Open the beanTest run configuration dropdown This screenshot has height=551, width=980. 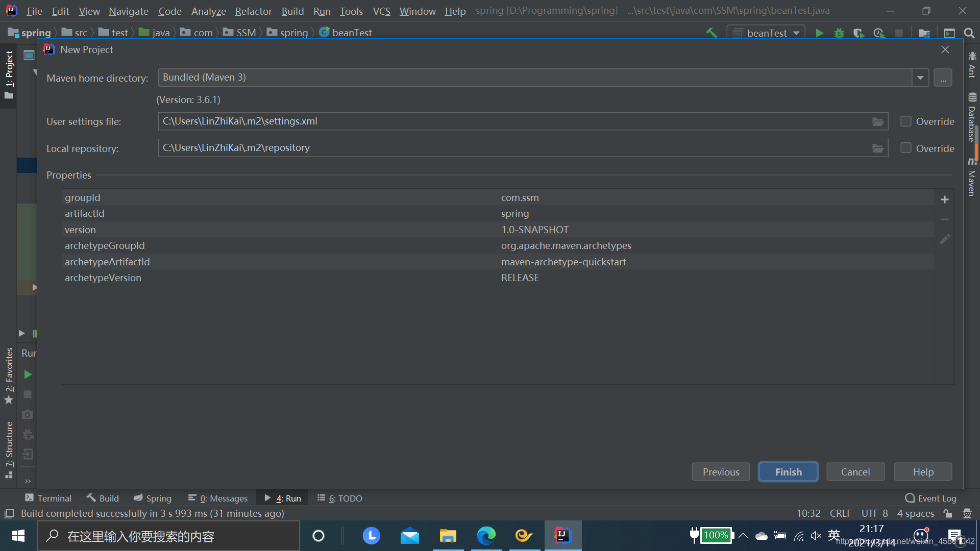click(766, 33)
